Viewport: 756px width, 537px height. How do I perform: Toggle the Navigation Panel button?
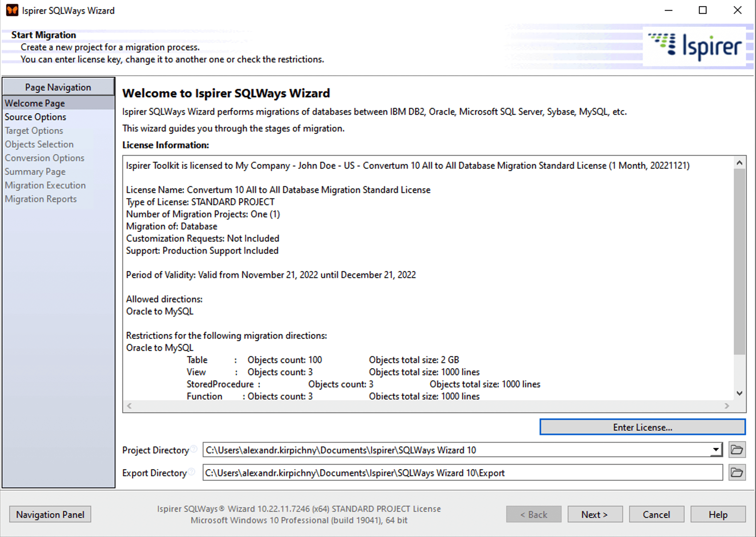[x=50, y=515]
